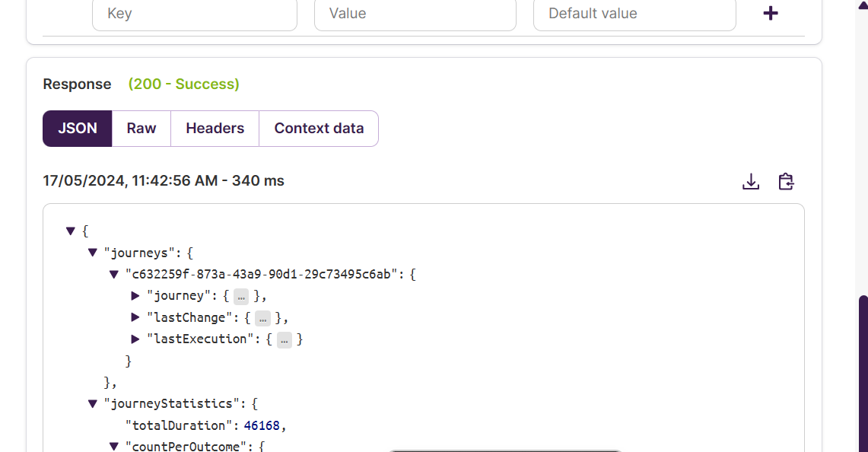Image resolution: width=868 pixels, height=452 pixels.
Task: Expand the "journey" object
Action: 135,296
